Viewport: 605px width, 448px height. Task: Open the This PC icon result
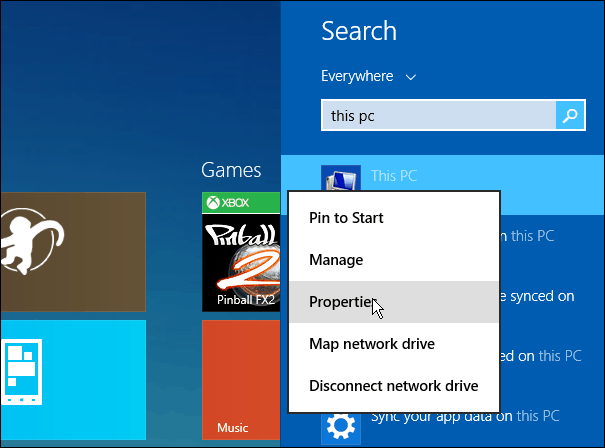tap(341, 178)
